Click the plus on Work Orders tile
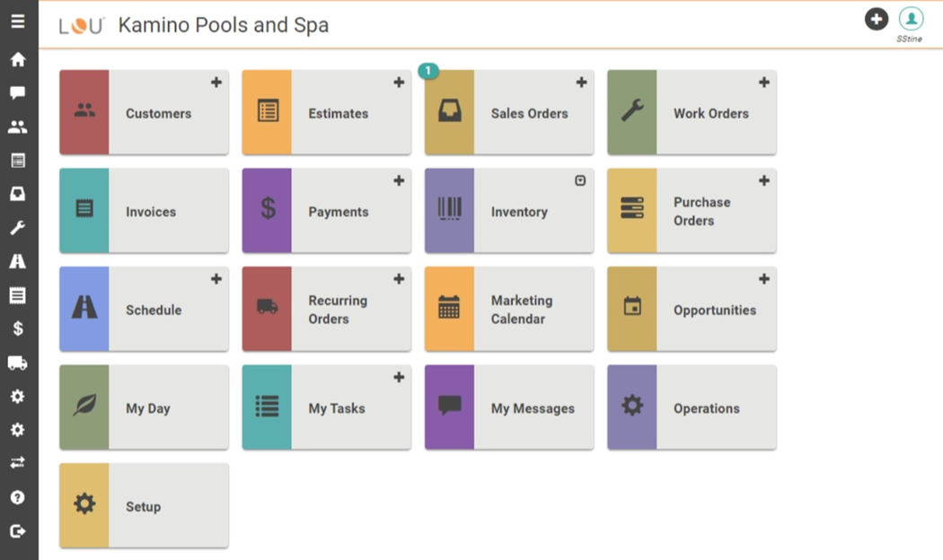The width and height of the screenshot is (943, 560). point(764,83)
